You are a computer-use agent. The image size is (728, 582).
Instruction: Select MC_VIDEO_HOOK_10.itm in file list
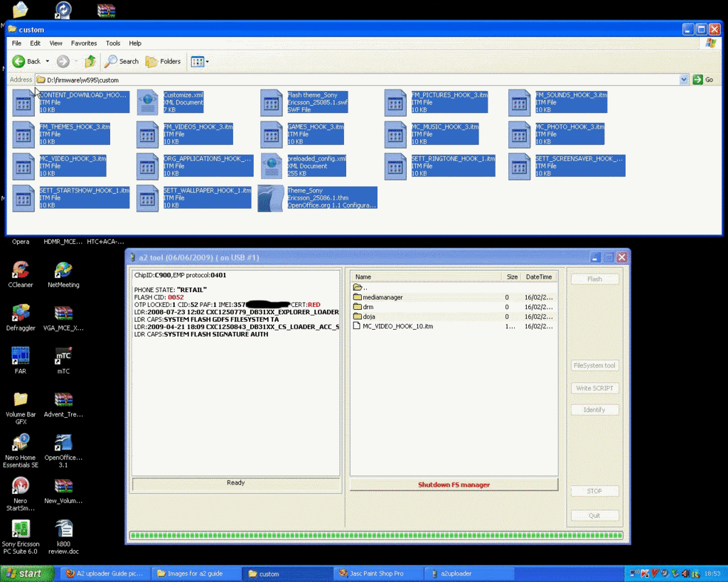[397, 326]
